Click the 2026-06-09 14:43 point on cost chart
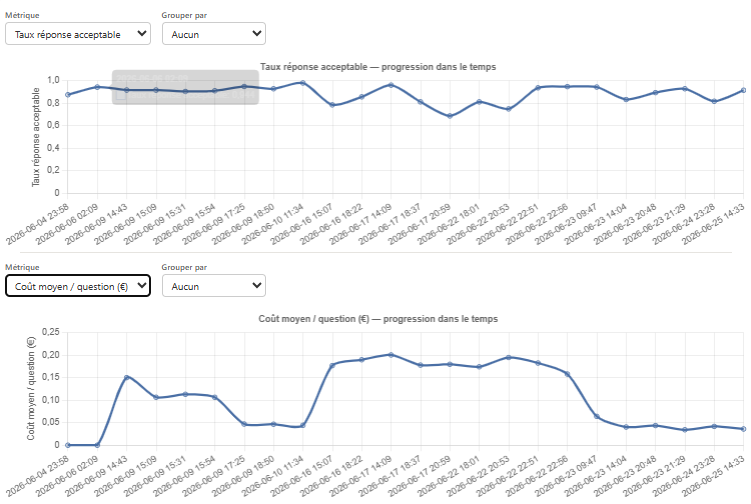The width and height of the screenshot is (751, 504). (x=126, y=378)
